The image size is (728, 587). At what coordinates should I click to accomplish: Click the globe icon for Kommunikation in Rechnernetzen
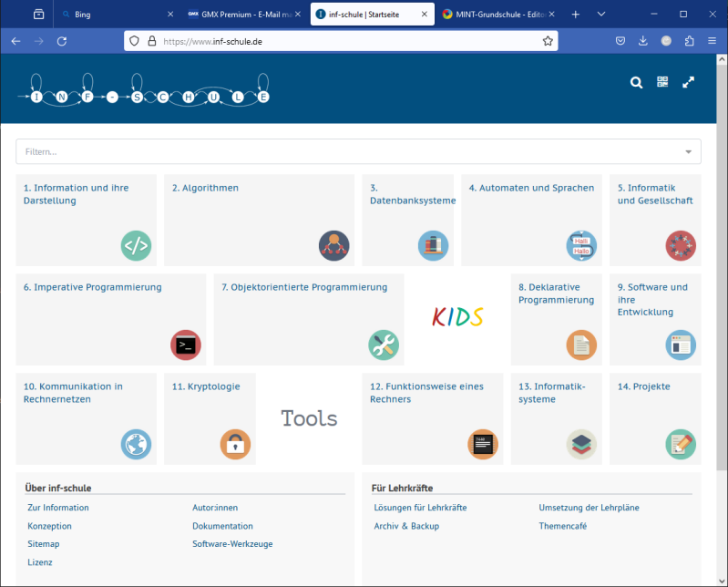tap(136, 444)
